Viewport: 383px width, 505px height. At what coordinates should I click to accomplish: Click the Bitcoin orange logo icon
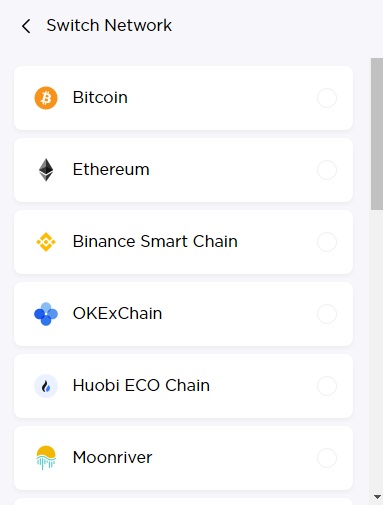[x=46, y=98]
